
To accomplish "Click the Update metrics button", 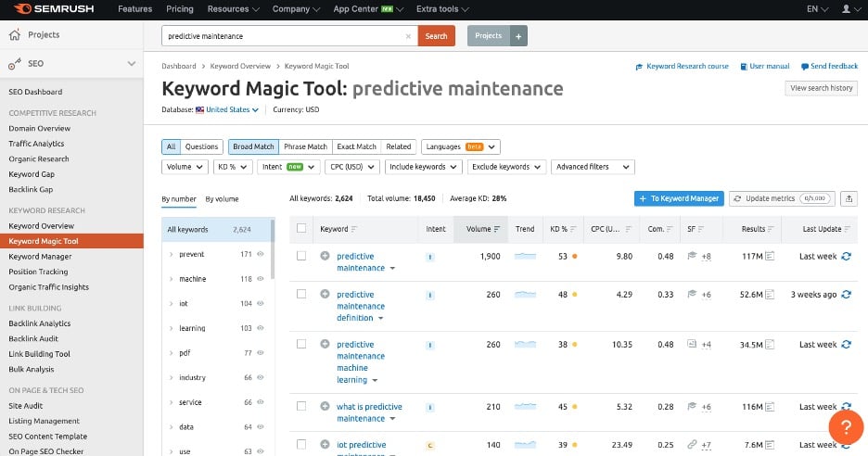I will tap(782, 198).
